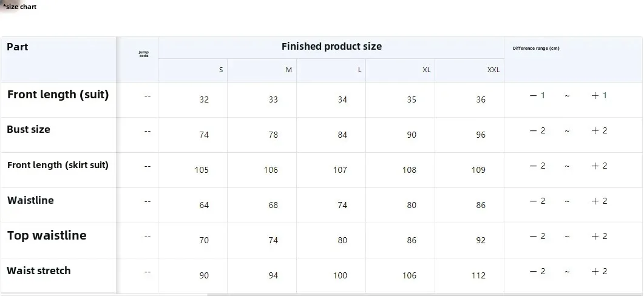Click the Bust size value 78 for M
Viewport: 644px width, 296px height.
[273, 135]
